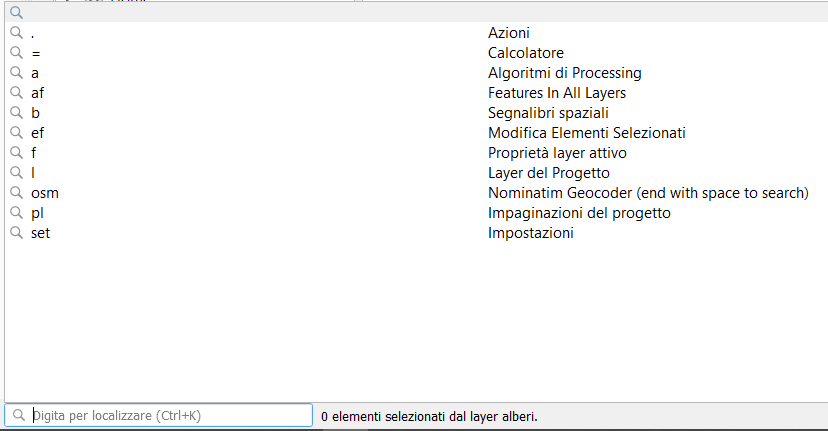Image resolution: width=828 pixels, height=431 pixels.
Task: Click the magnifier icon beside 'set' prefix
Action: tap(16, 233)
